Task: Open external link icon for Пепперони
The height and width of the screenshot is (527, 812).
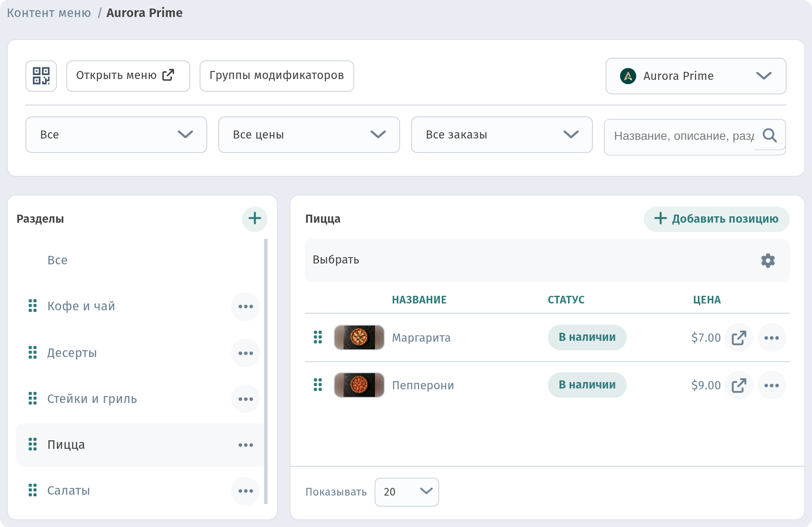Action: 739,385
